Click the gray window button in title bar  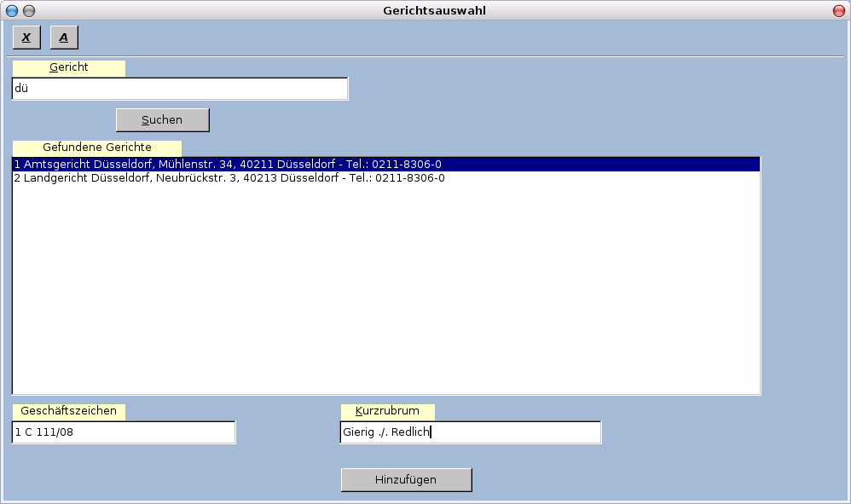pyautogui.click(x=29, y=10)
